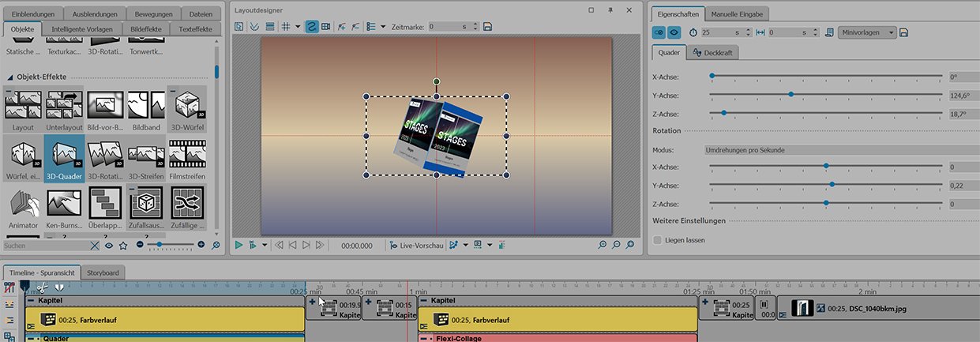Select the 3D-Würfel object effect
980x342 pixels.
coord(187,108)
